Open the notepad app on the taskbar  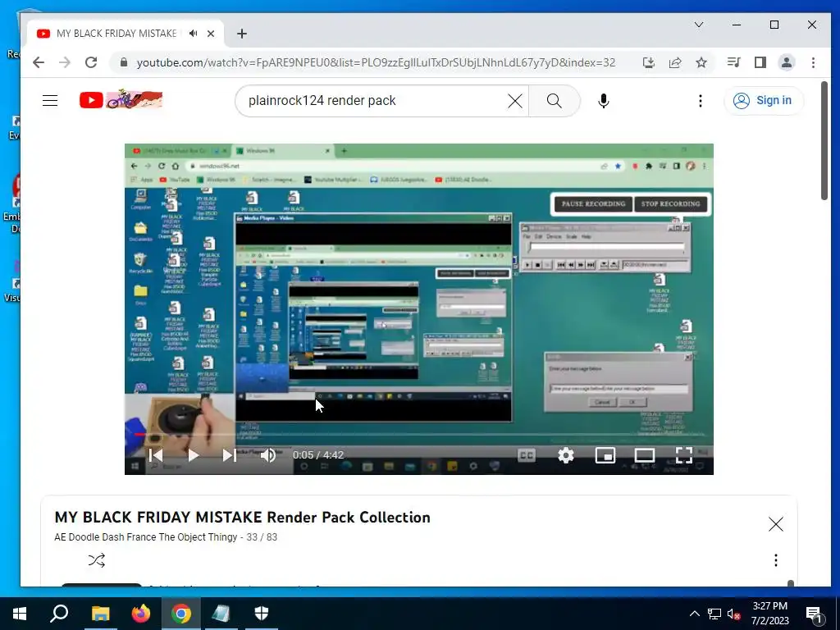pos(221,614)
